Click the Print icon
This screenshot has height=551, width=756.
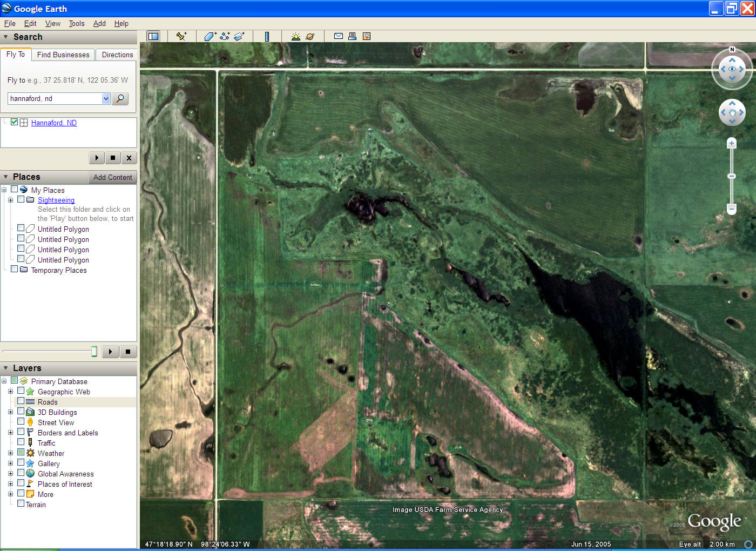point(352,36)
